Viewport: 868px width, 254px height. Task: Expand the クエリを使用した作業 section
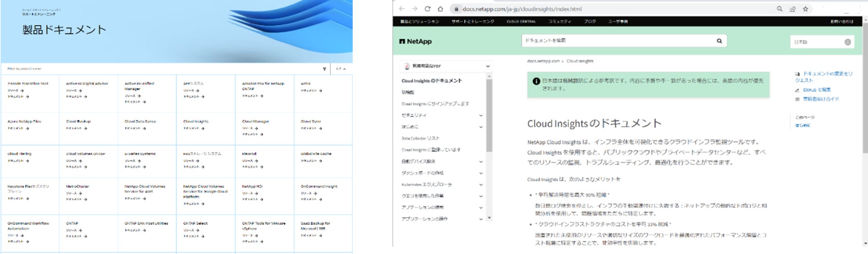(481, 196)
